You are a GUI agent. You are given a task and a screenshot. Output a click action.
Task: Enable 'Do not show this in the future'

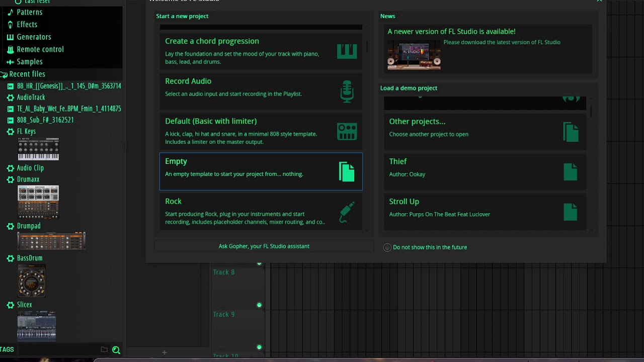click(387, 247)
